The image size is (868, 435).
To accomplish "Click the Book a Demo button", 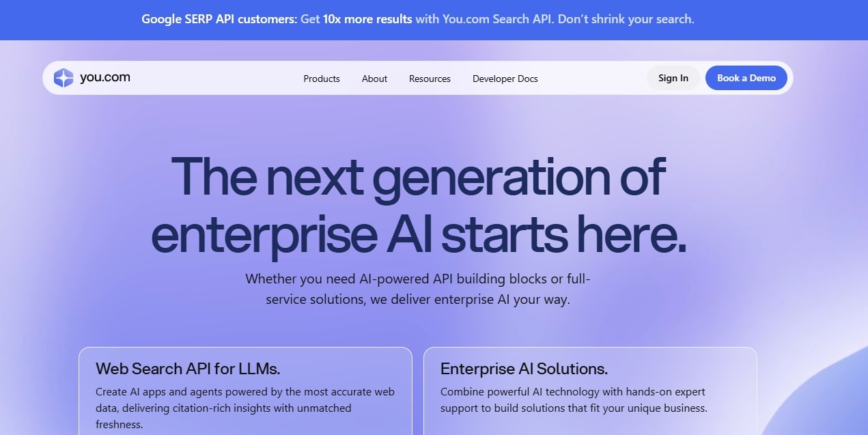I will (x=746, y=78).
